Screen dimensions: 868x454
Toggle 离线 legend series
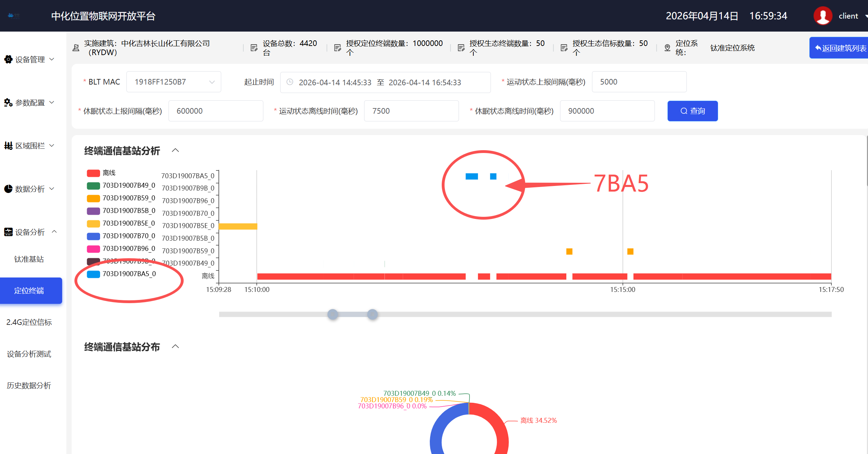pos(101,173)
